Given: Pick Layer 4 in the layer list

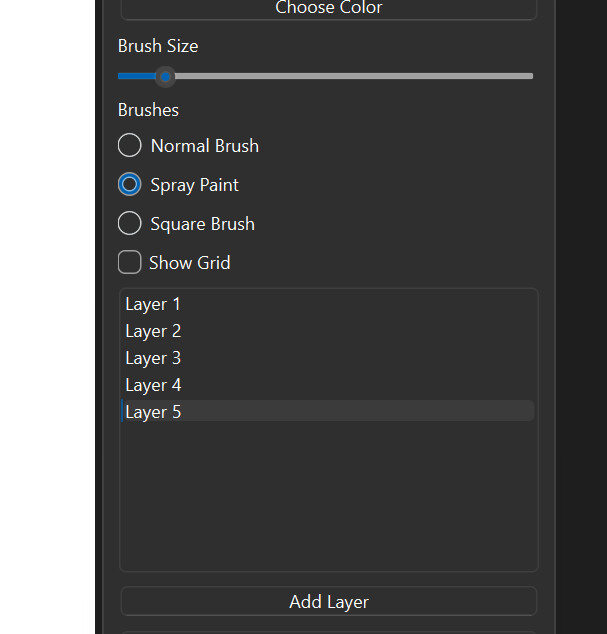Looking at the screenshot, I should 153,385.
